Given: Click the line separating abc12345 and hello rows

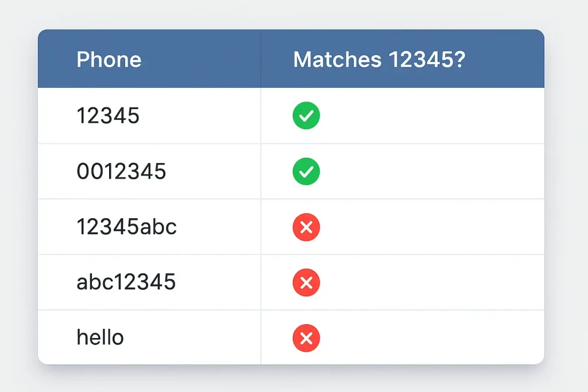Looking at the screenshot, I should (291, 310).
